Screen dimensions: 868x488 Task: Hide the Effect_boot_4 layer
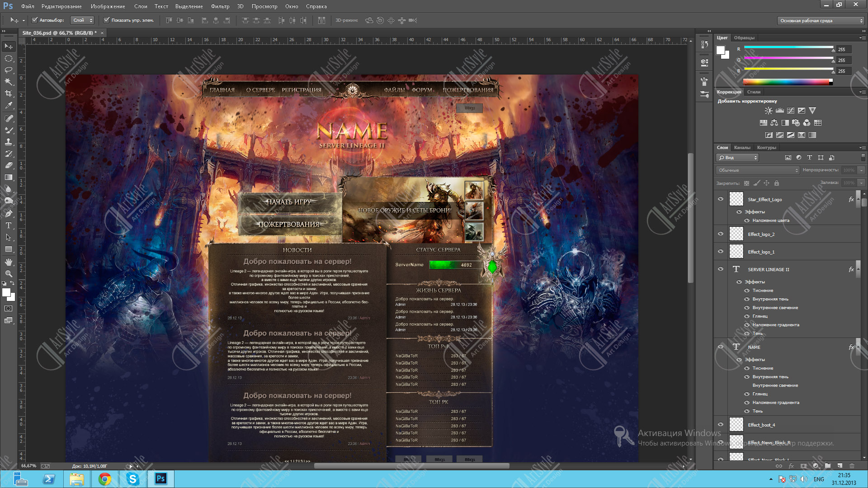click(721, 425)
